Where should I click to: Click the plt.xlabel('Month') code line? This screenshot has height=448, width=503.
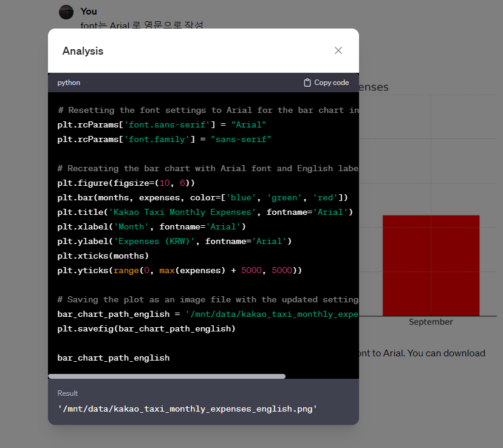tap(151, 227)
